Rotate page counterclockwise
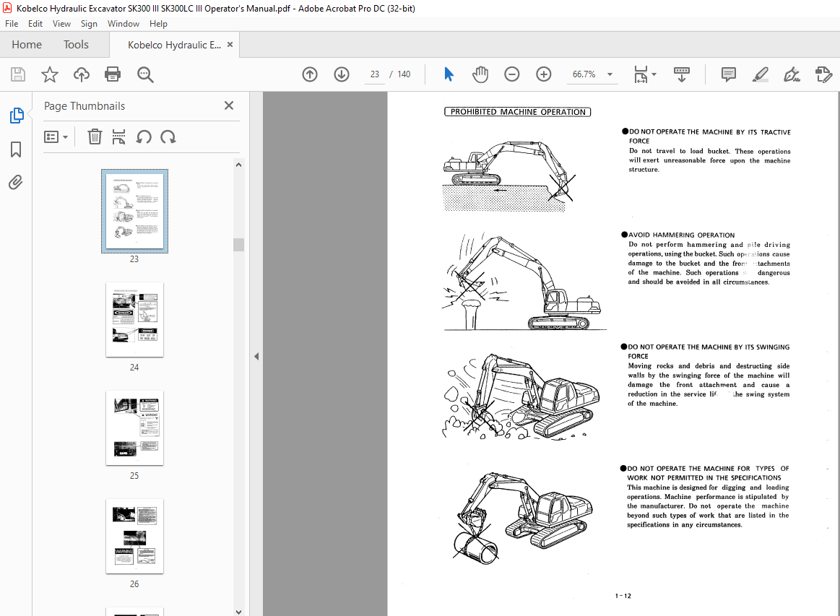The width and height of the screenshot is (840, 616). pyautogui.click(x=144, y=137)
